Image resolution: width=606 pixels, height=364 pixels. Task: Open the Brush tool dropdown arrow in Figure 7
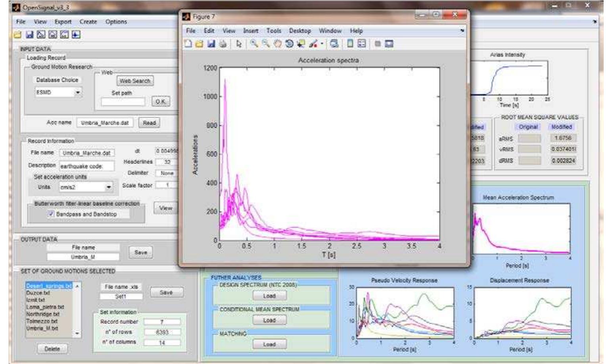coord(322,44)
